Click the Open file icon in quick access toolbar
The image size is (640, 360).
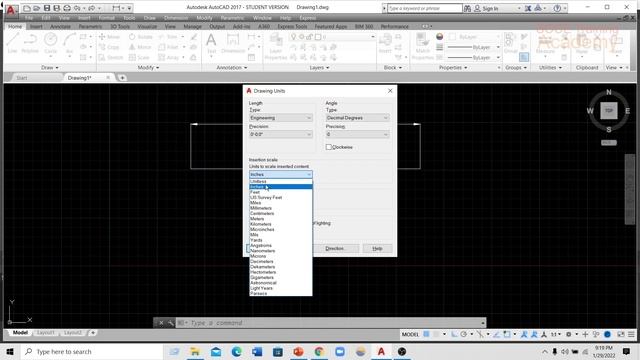pyautogui.click(x=36, y=8)
